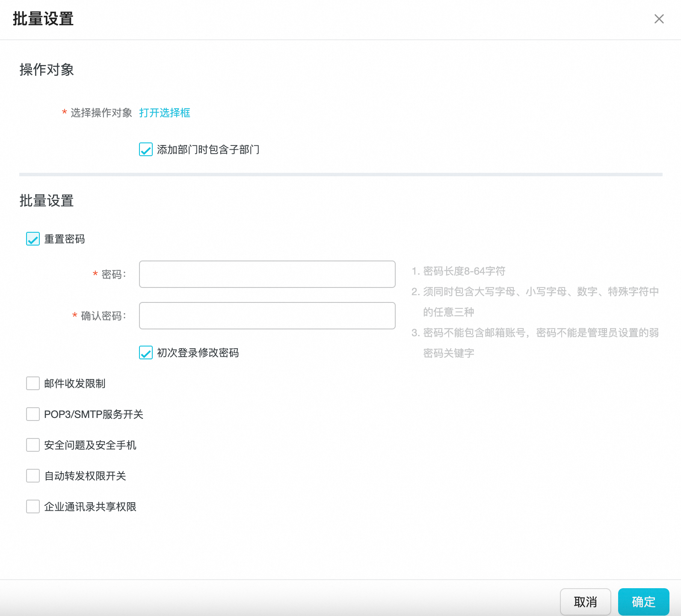681x616 pixels.
Task: Open the 打开选择框 link
Action: click(x=165, y=113)
